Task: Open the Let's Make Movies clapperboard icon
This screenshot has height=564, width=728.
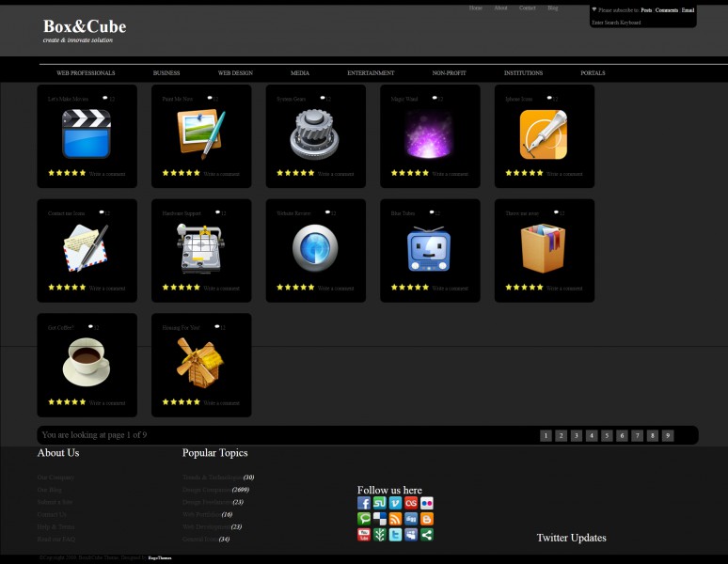Action: click(87, 134)
